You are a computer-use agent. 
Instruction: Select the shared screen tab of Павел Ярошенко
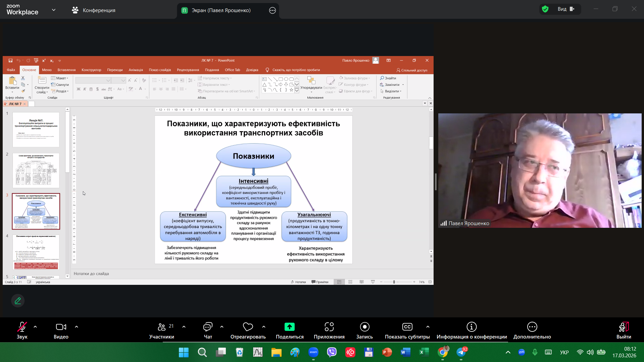click(220, 10)
